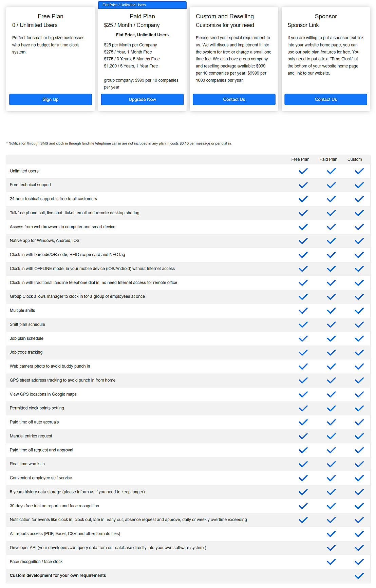Toggle the Paid Plan check for Shift plan schedule
The height and width of the screenshot is (588, 376).
(x=331, y=324)
